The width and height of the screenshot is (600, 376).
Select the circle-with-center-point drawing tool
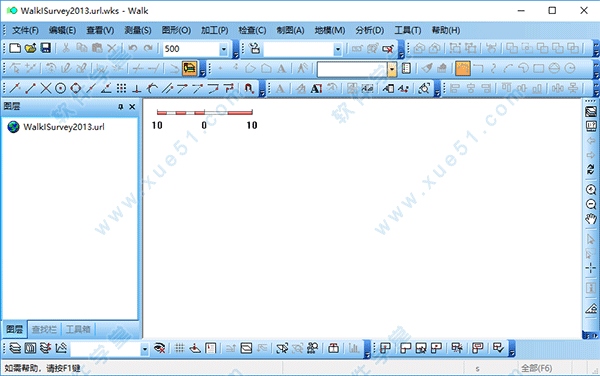point(60,89)
